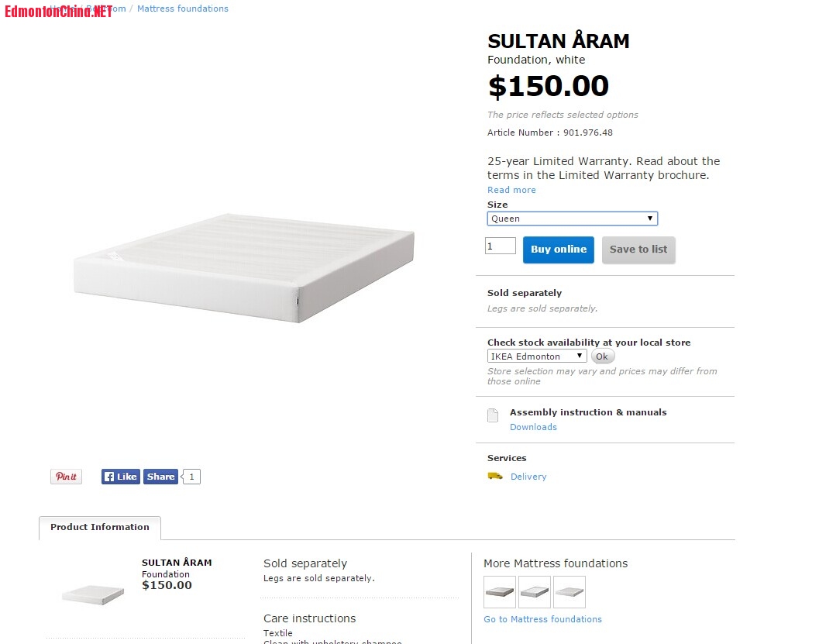The height and width of the screenshot is (644, 819).
Task: Click the assembly instructions document icon
Action: tap(493, 415)
